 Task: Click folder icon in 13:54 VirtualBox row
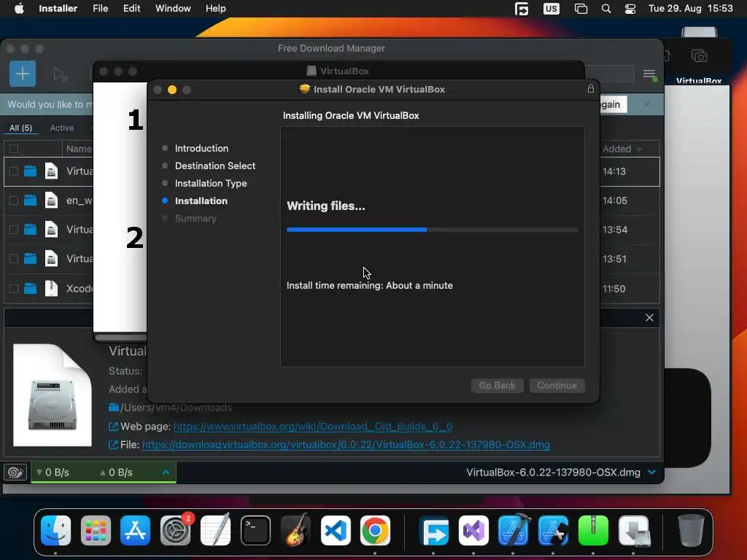point(31,230)
